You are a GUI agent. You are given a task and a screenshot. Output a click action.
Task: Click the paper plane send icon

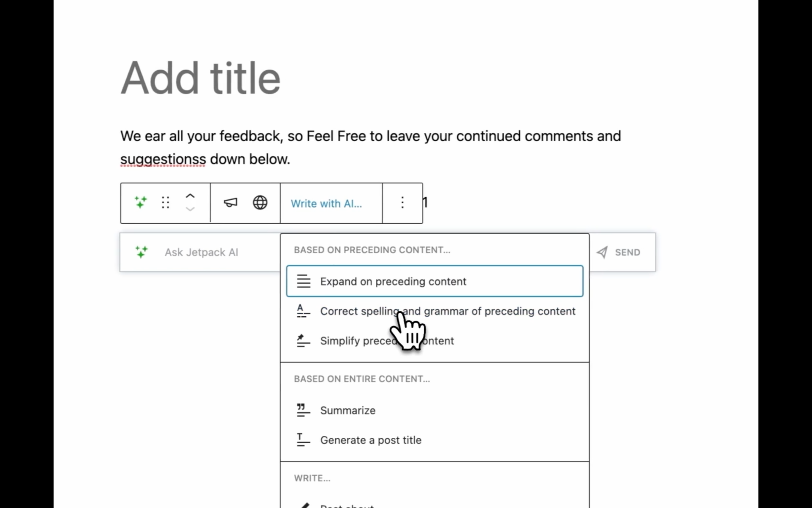coord(602,252)
